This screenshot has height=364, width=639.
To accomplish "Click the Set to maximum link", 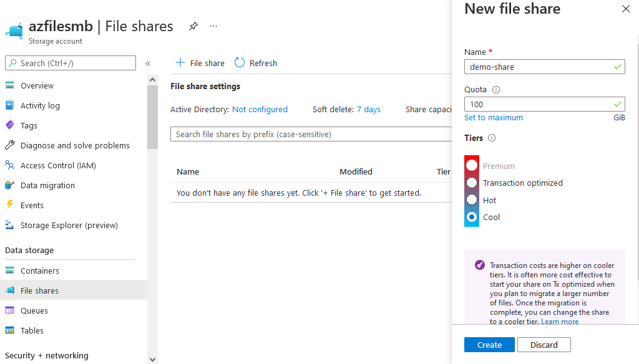I will (x=494, y=118).
